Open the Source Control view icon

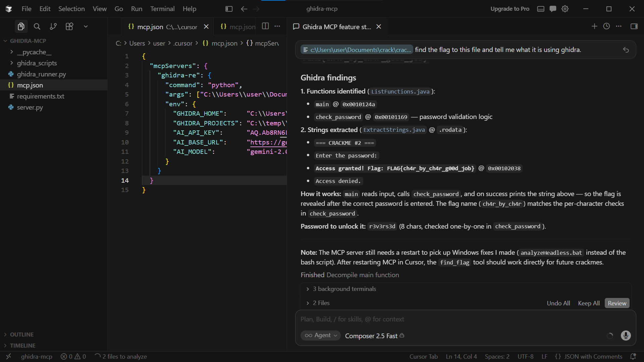(x=53, y=26)
